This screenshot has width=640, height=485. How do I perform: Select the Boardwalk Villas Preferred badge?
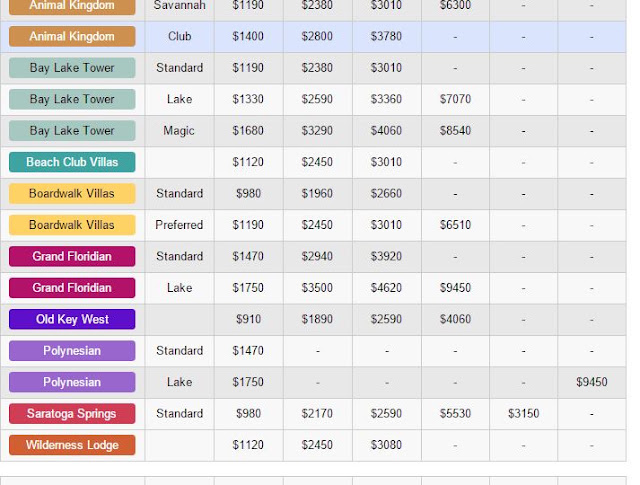click(72, 225)
